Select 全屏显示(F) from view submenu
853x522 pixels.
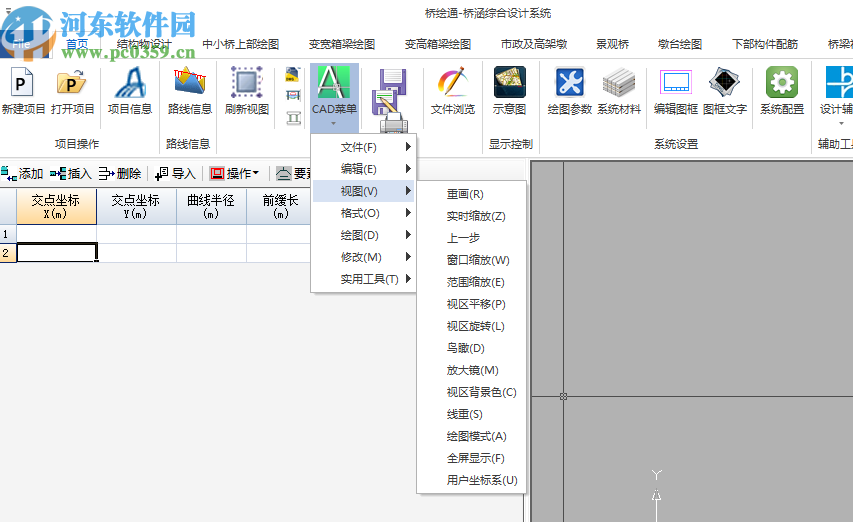pyautogui.click(x=475, y=458)
